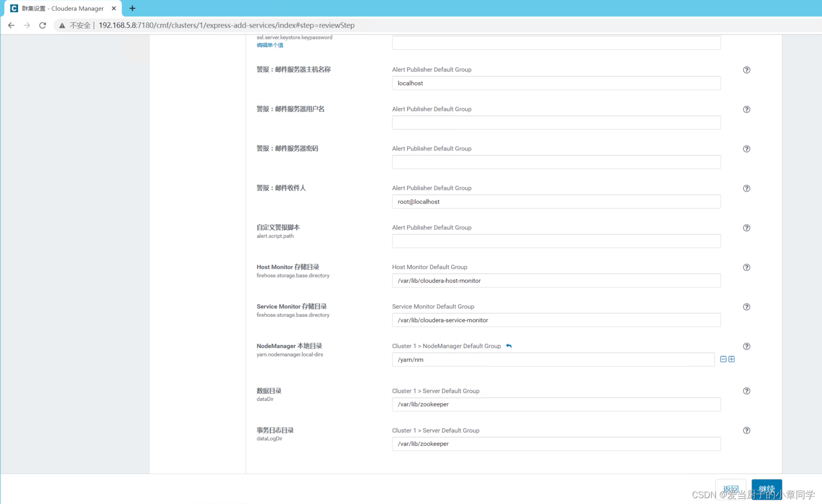Screen dimensions: 822x504
Task: Click the 返回 button
Action: coord(731,489)
